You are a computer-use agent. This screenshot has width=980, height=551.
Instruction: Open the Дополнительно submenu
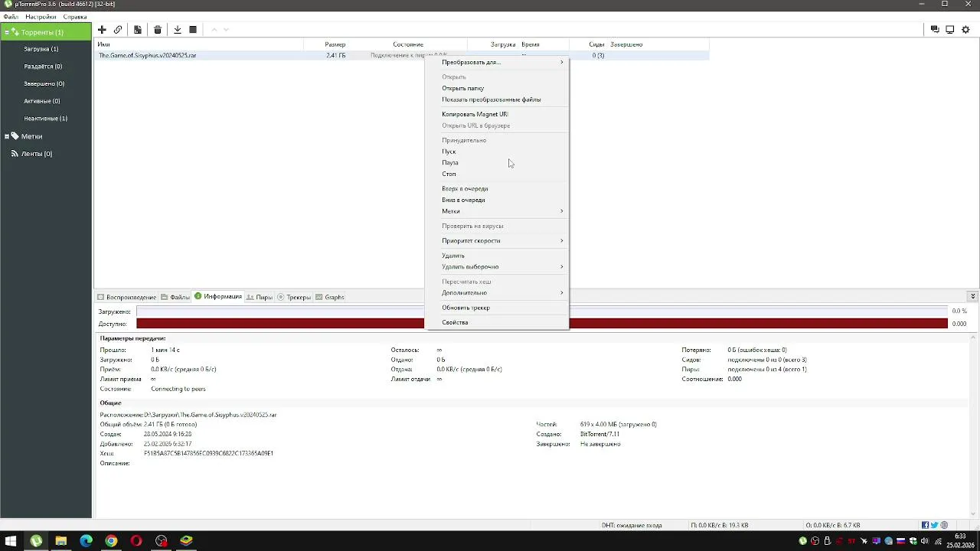pyautogui.click(x=498, y=292)
